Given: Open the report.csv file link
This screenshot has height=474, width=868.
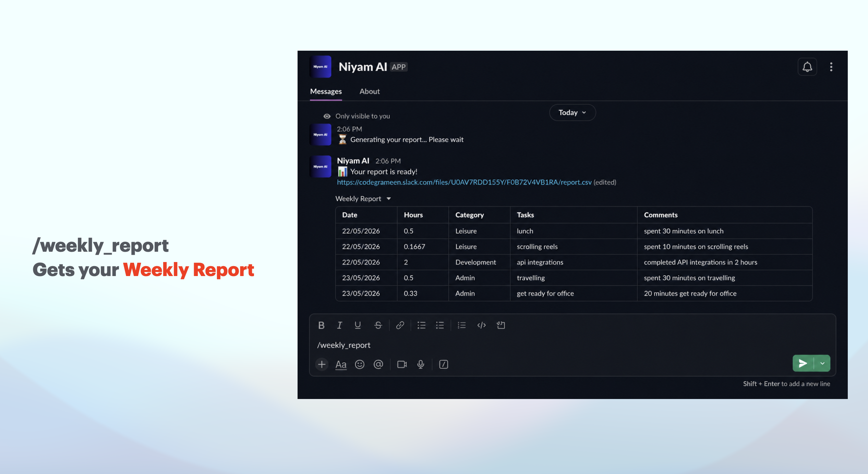Looking at the screenshot, I should (x=464, y=182).
